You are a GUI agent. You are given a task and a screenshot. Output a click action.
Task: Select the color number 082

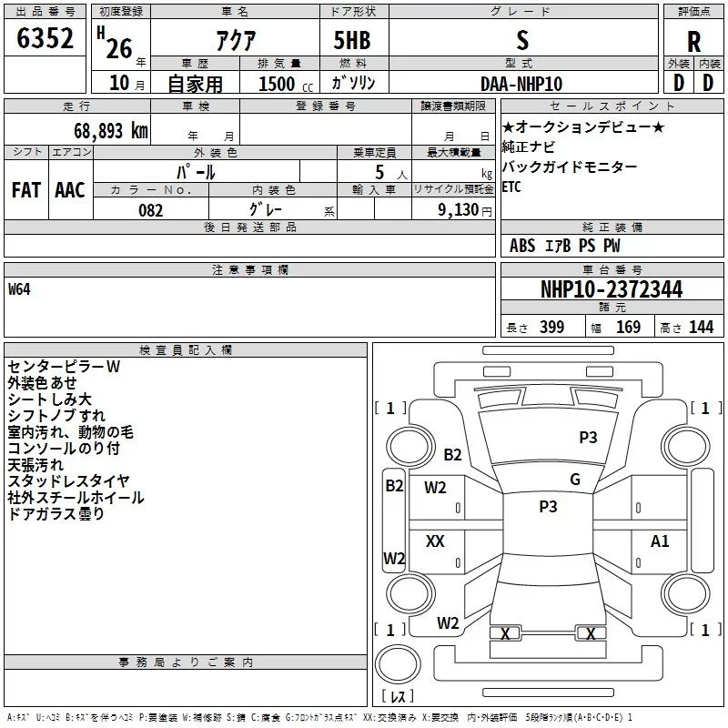tap(151, 210)
